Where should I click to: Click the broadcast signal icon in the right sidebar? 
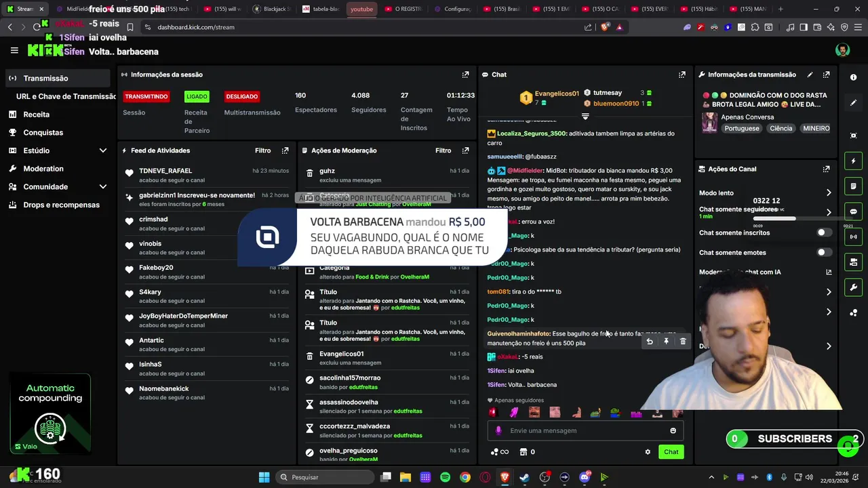coord(853,237)
